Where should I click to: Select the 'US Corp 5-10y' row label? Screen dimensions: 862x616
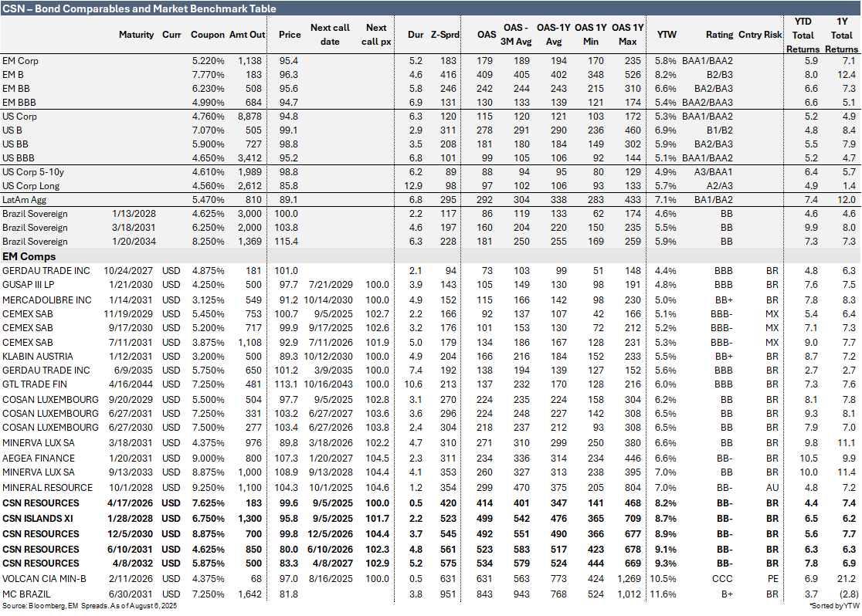(x=33, y=171)
